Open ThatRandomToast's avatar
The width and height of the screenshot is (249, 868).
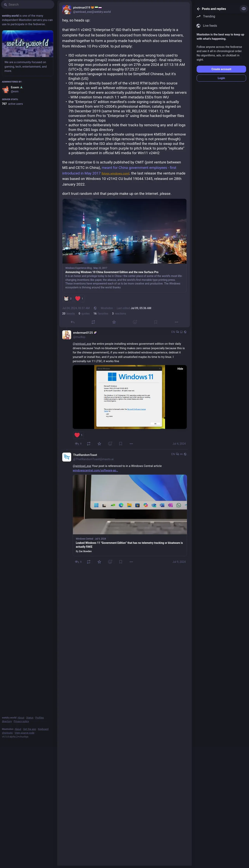pyautogui.click(x=67, y=457)
